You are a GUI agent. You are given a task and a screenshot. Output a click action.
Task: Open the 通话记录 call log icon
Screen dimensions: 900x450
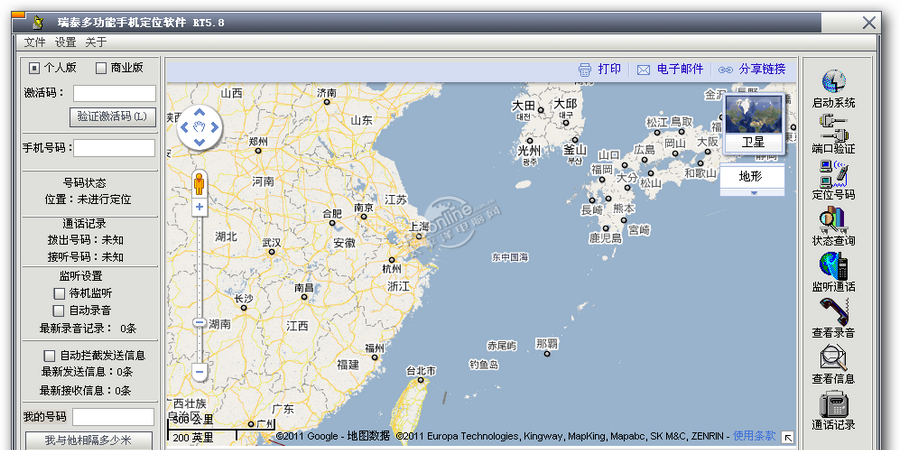tap(833, 404)
